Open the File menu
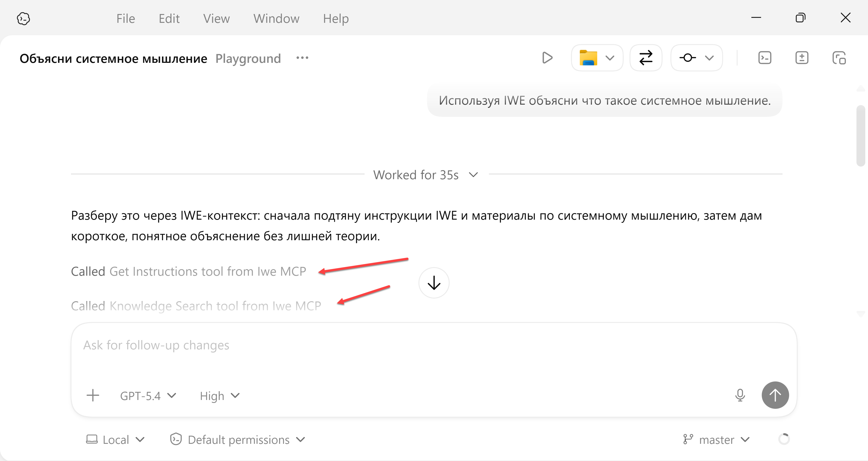 (x=126, y=19)
